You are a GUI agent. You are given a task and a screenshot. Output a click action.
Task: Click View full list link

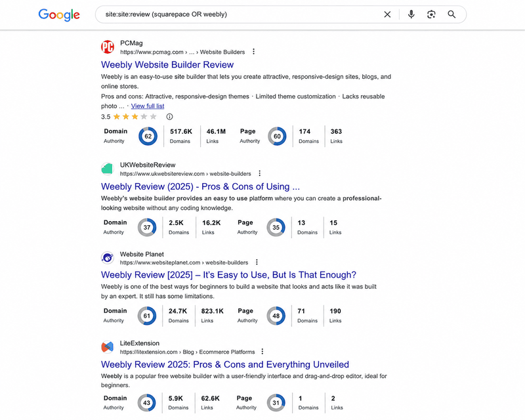click(148, 106)
